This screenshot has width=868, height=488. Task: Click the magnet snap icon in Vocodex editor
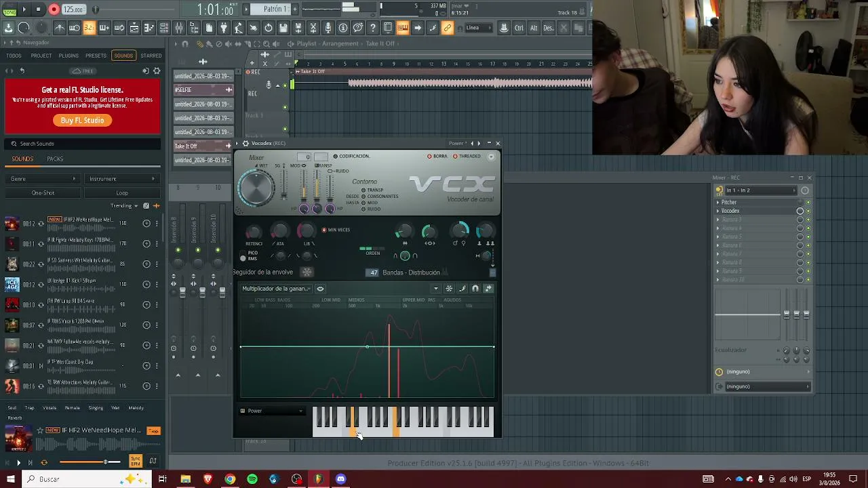(x=475, y=289)
